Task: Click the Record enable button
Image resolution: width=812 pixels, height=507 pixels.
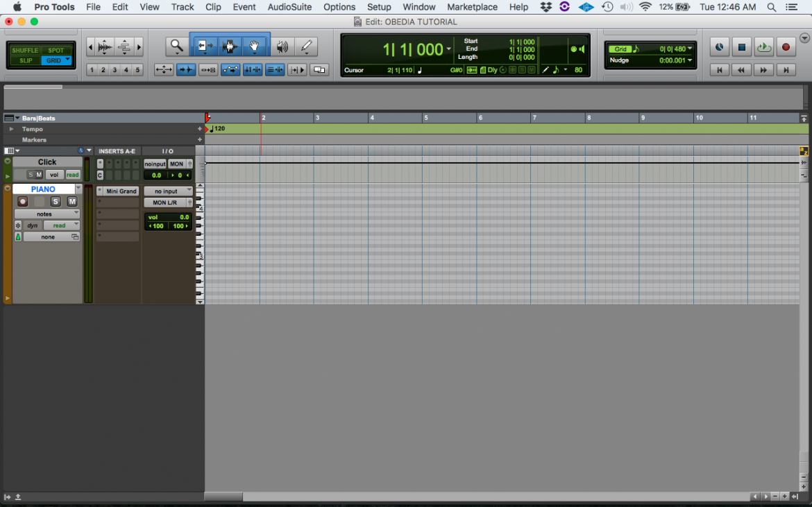Action: click(x=784, y=46)
